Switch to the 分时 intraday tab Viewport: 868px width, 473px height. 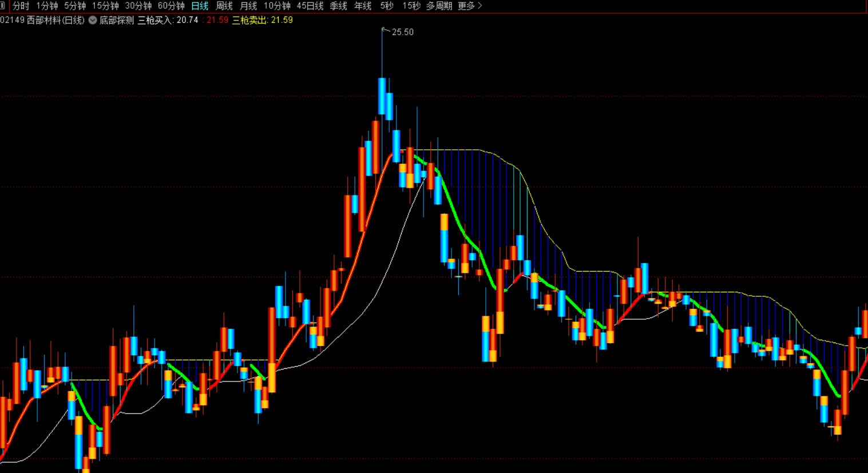pos(21,6)
